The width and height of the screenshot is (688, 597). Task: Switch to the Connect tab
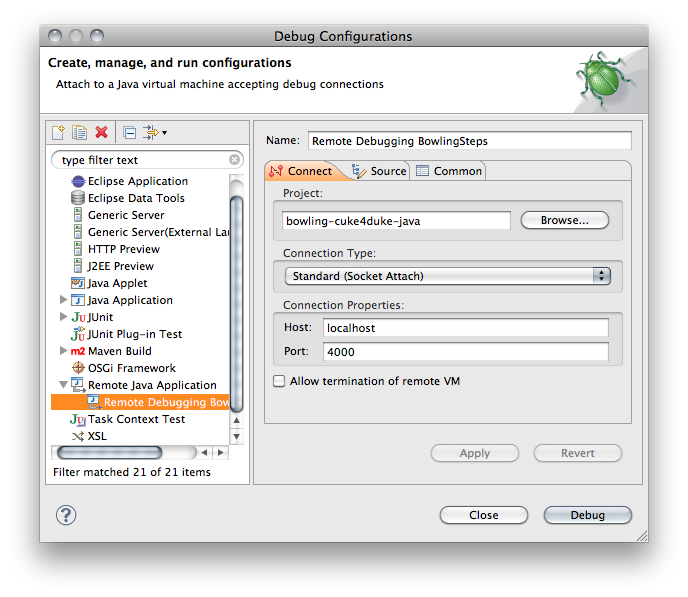302,171
